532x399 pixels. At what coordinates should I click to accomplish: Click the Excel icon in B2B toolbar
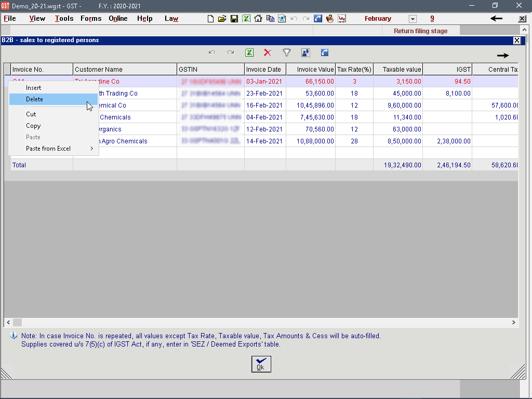tap(249, 52)
